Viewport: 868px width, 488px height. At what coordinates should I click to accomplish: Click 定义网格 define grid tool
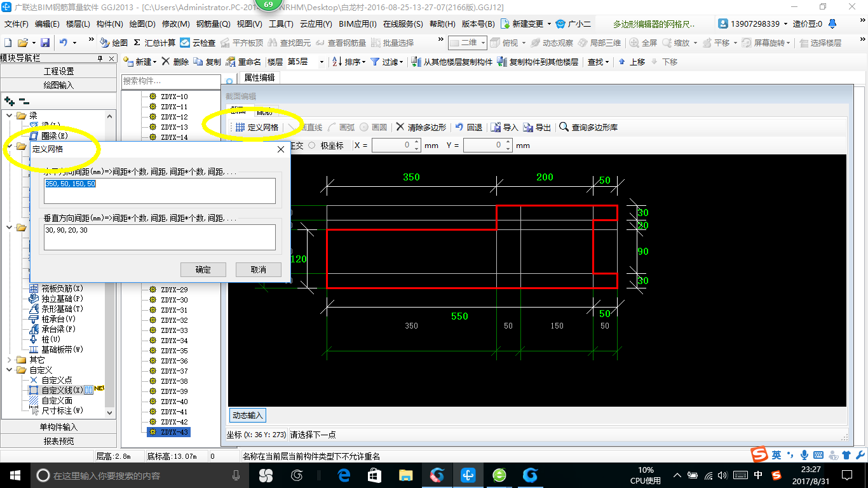click(x=257, y=127)
